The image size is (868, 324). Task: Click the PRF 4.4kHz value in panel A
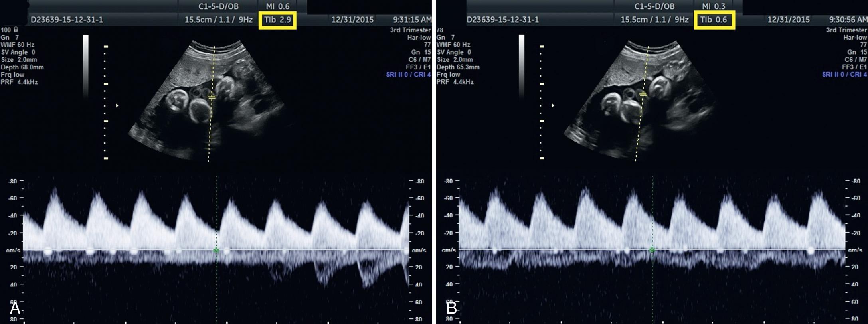click(x=20, y=82)
